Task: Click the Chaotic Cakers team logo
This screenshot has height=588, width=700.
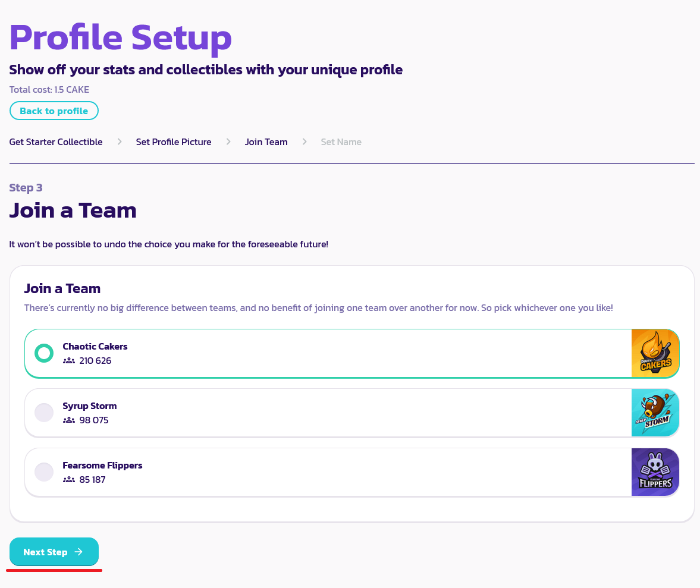Action: coord(655,353)
